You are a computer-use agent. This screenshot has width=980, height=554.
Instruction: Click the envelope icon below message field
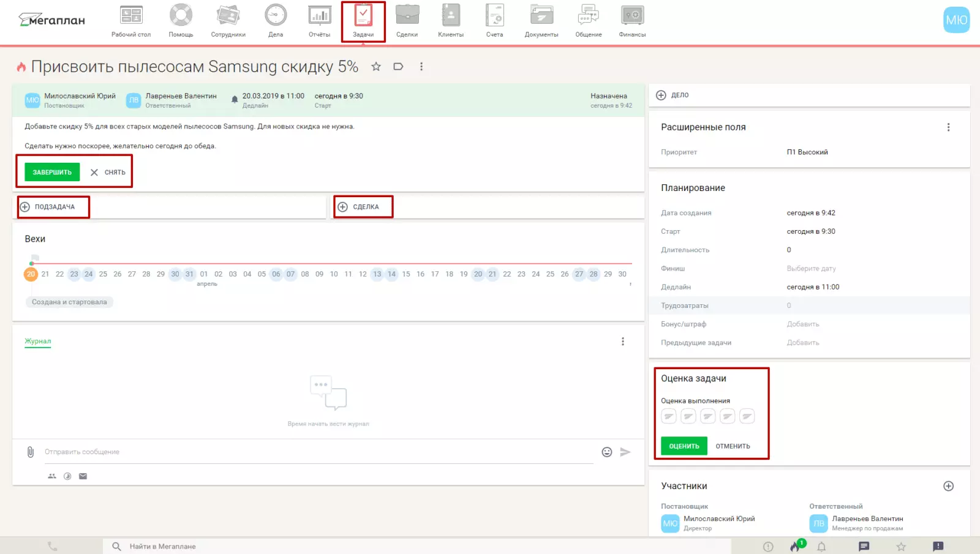coord(83,476)
